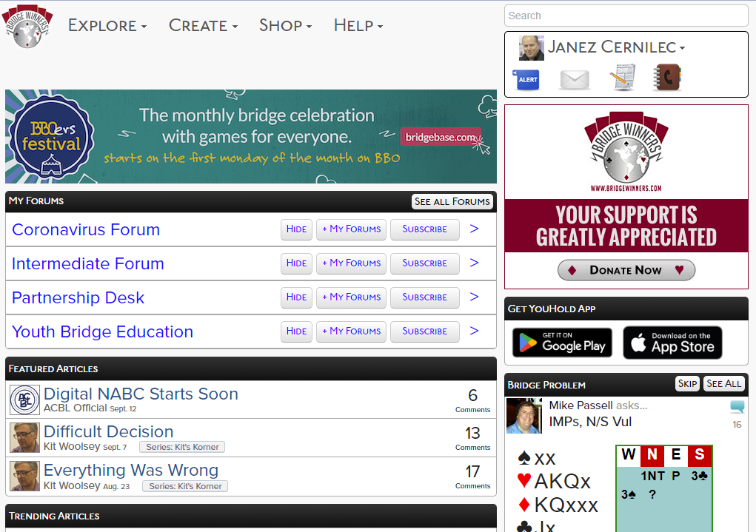Screen dimensions: 756x532
Task: Open the Coronavirus Forum link
Action: coord(86,229)
